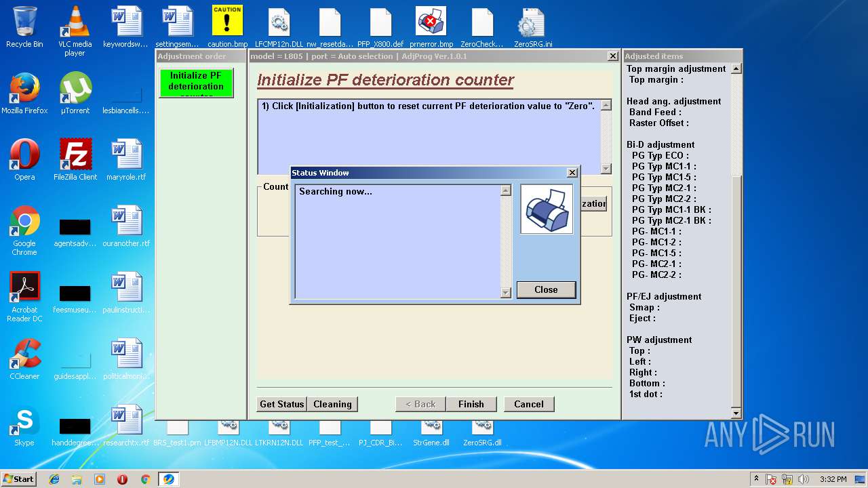Screen dimensions: 868x488
Task: Close the Status Window dialog
Action: (546, 289)
